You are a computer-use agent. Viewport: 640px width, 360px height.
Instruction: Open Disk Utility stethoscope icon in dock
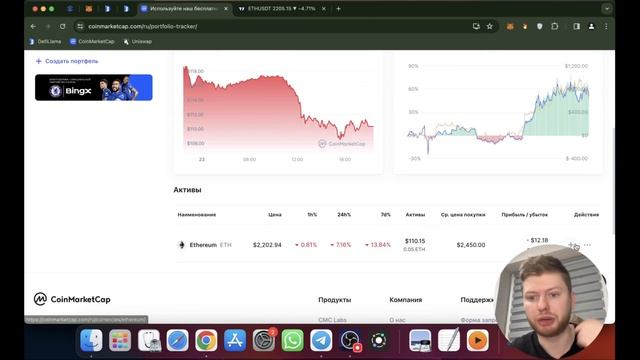149,340
